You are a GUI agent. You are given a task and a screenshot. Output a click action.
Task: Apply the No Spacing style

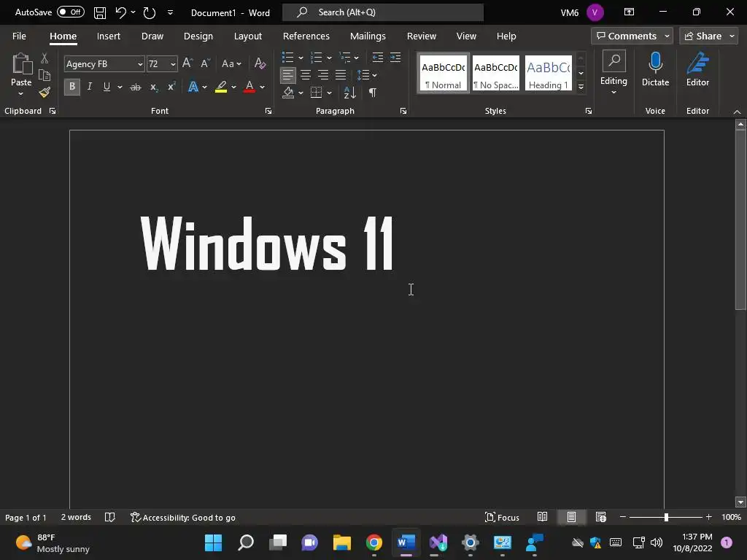[x=495, y=72]
